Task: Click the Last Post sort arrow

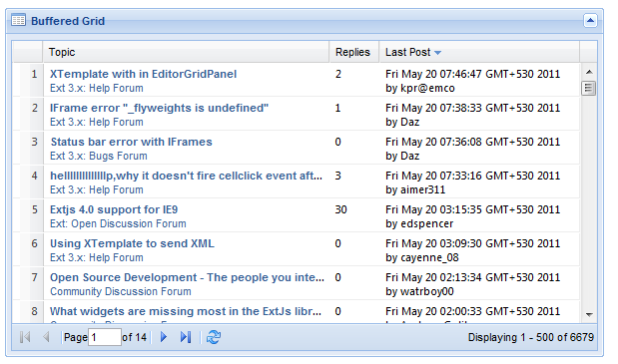Action: click(x=437, y=52)
